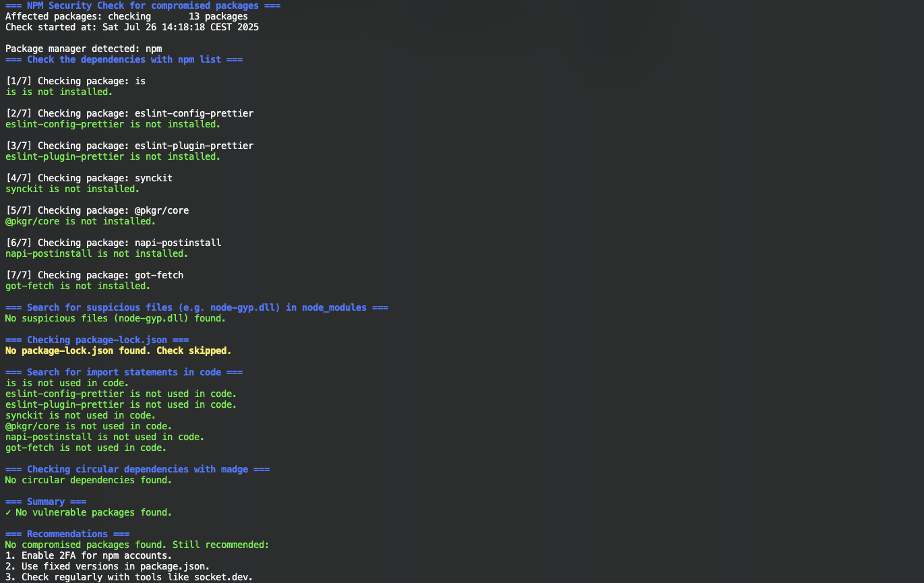This screenshot has width=924, height=583.
Task: Select 'No compromised packages found. Still recommended:' line
Action: click(137, 545)
